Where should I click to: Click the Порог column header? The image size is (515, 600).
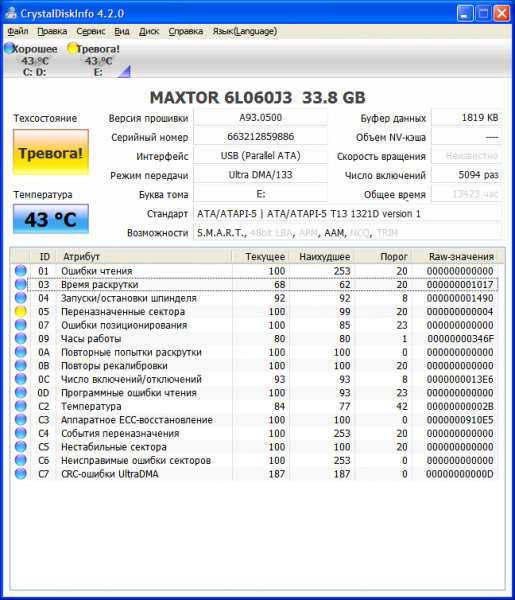[x=383, y=256]
